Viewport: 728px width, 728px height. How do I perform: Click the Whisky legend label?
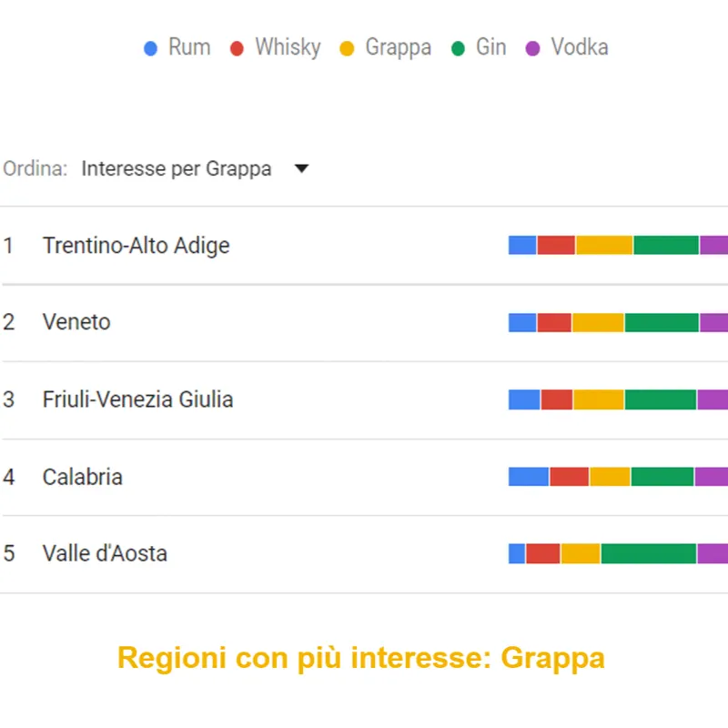[288, 47]
